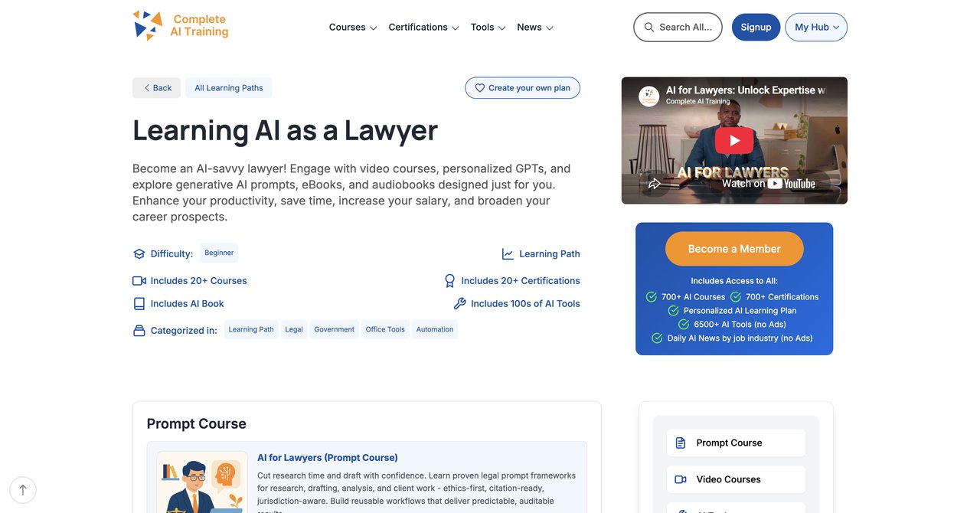Click the channel avatar on the video

[x=648, y=96]
